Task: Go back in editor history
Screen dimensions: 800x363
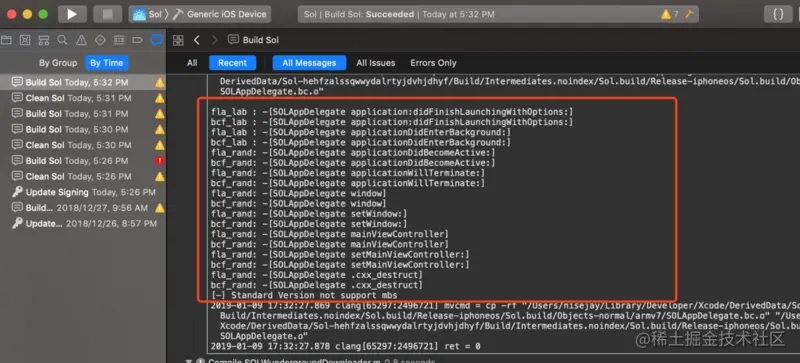Action: click(x=197, y=40)
